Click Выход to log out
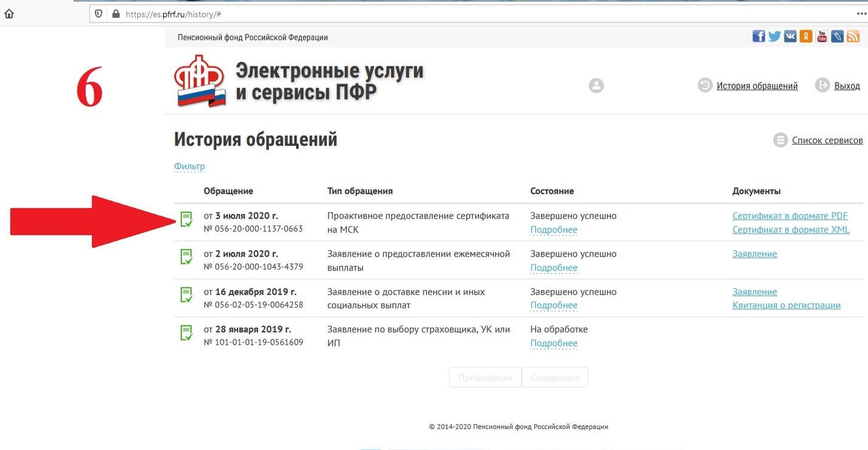 (846, 86)
